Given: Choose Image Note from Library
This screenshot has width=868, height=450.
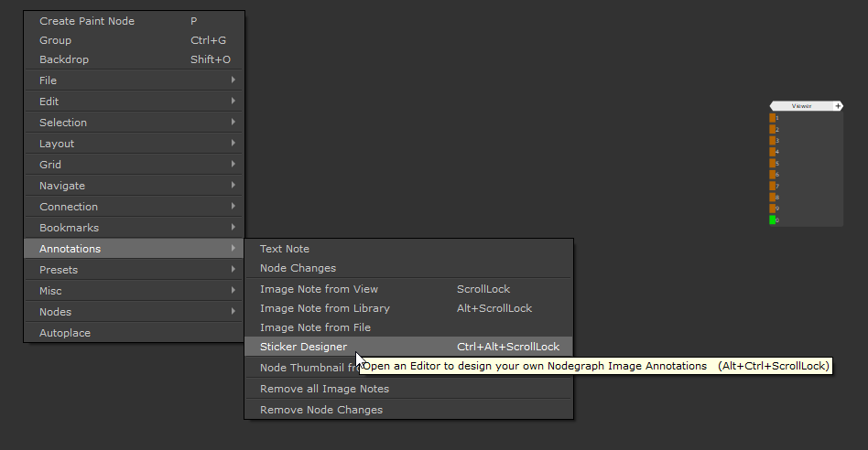Looking at the screenshot, I should (x=324, y=308).
